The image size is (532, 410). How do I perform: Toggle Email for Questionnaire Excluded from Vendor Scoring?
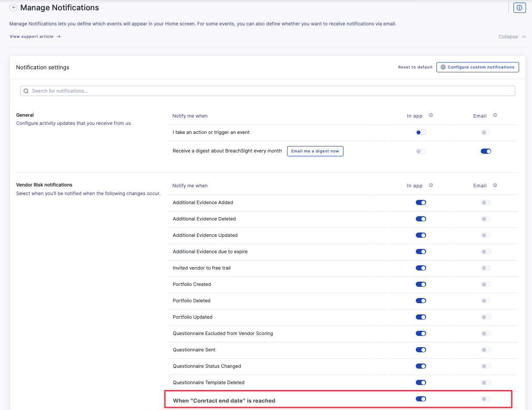click(486, 333)
